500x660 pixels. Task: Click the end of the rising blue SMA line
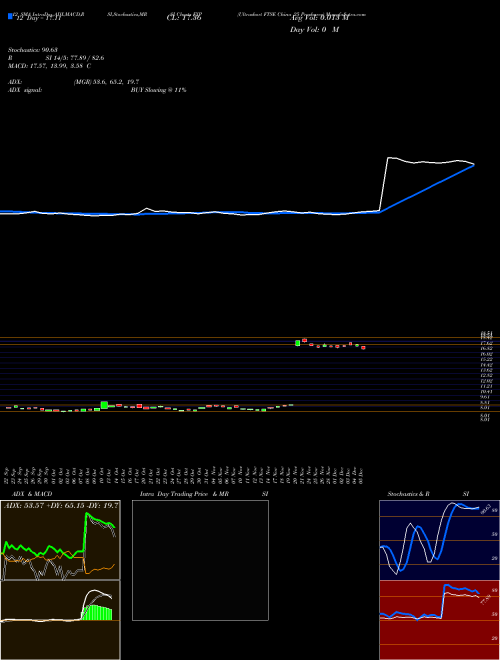(x=474, y=165)
